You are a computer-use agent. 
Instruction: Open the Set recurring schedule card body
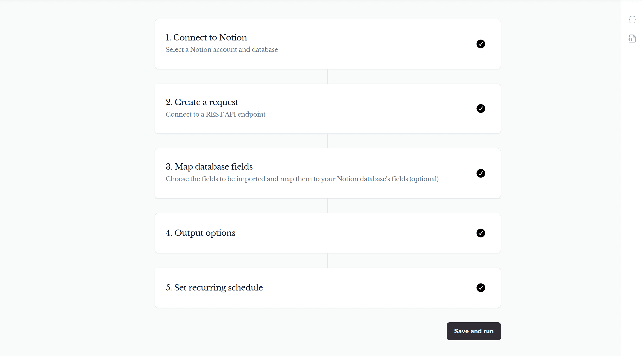tap(328, 288)
